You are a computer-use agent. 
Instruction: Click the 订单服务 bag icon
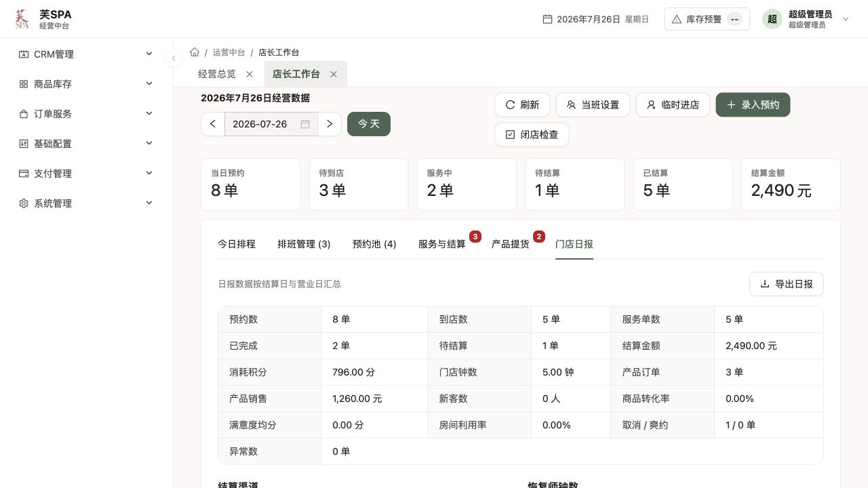(x=24, y=114)
